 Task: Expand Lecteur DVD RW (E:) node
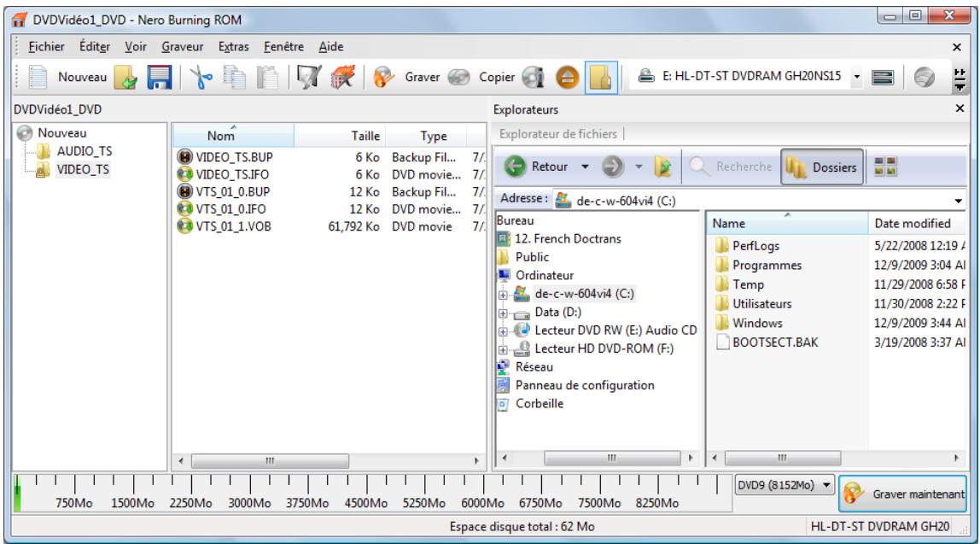[503, 331]
